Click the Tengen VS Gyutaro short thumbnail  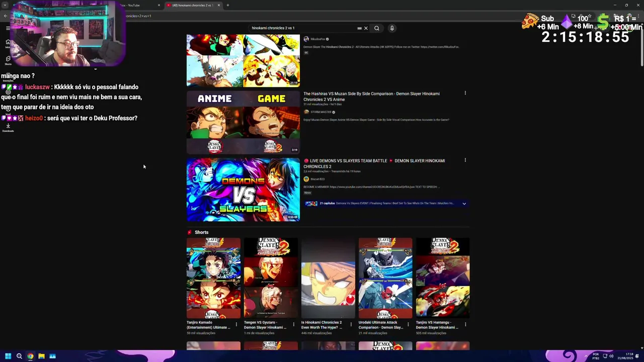click(x=271, y=278)
